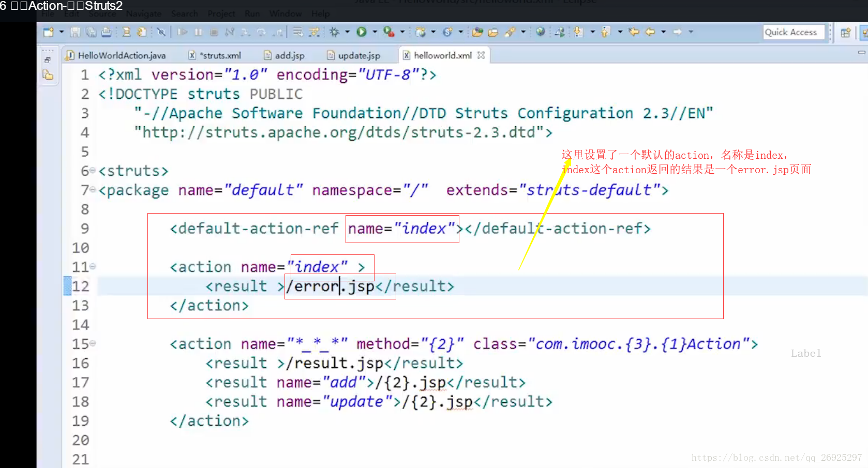Expand the Back history dropdown arrow
Screen dimensions: 868x468
coord(664,32)
